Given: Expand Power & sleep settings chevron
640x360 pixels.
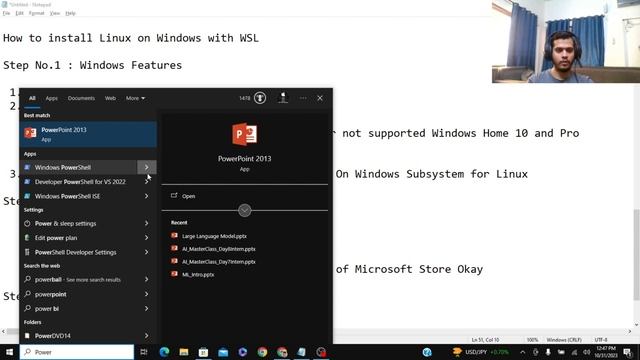Looking at the screenshot, I should (x=147, y=223).
